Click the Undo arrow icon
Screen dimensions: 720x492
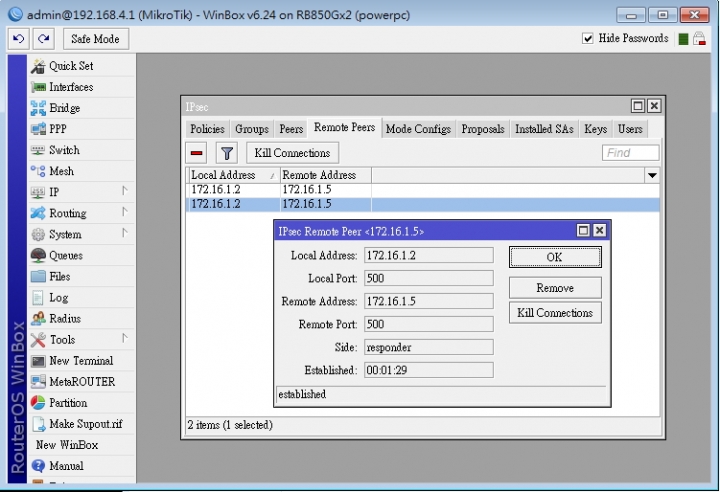click(x=19, y=39)
